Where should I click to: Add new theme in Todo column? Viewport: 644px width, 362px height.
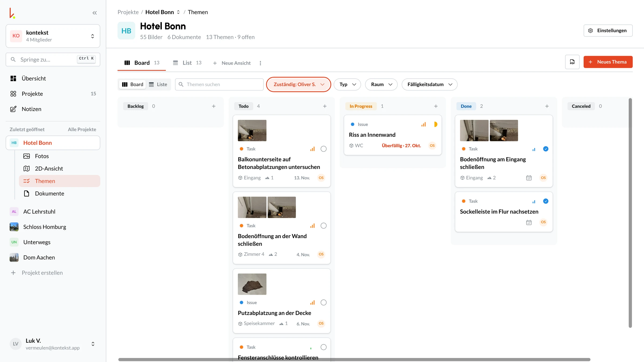[x=325, y=106]
